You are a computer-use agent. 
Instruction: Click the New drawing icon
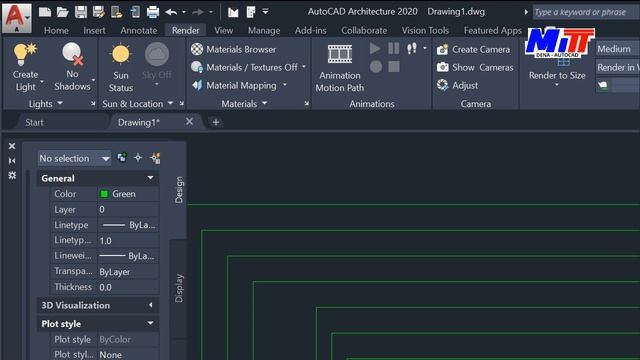(x=44, y=12)
